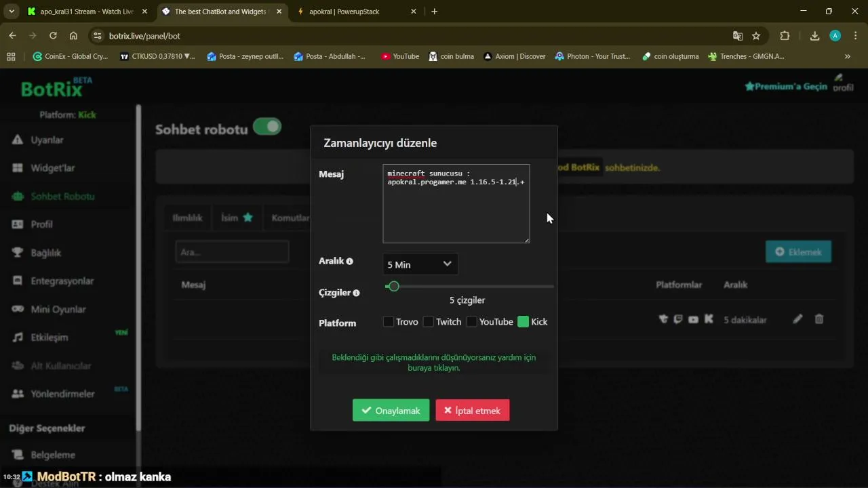868x488 pixels.
Task: Select the İsim tab
Action: coord(237,218)
